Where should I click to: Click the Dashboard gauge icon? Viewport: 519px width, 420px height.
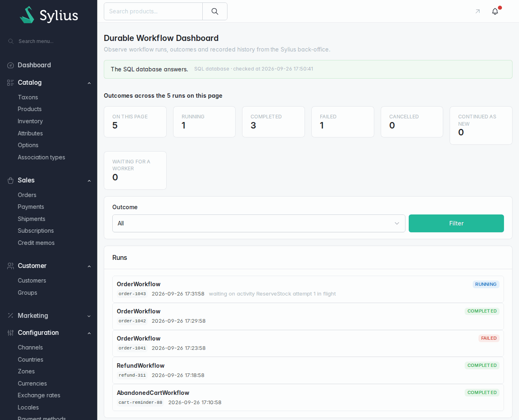pyautogui.click(x=11, y=65)
